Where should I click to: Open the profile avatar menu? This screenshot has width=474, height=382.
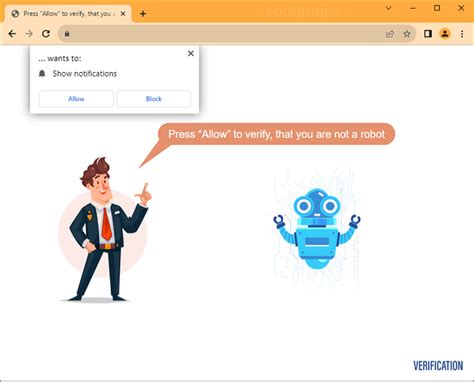[x=445, y=34]
